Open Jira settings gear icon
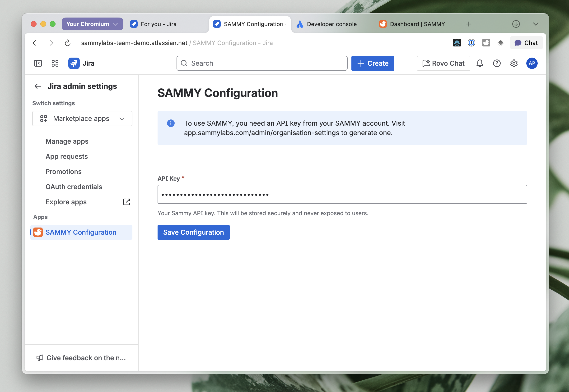 (x=514, y=63)
